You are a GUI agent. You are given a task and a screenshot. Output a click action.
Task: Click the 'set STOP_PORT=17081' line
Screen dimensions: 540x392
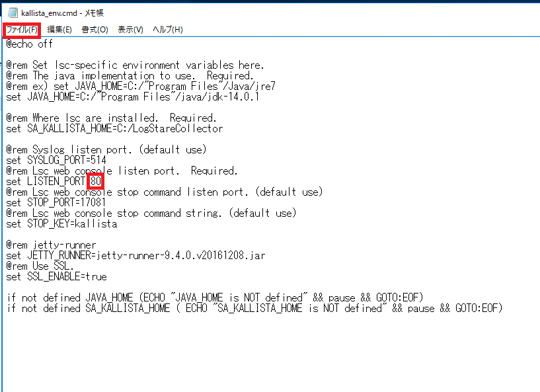[56, 202]
